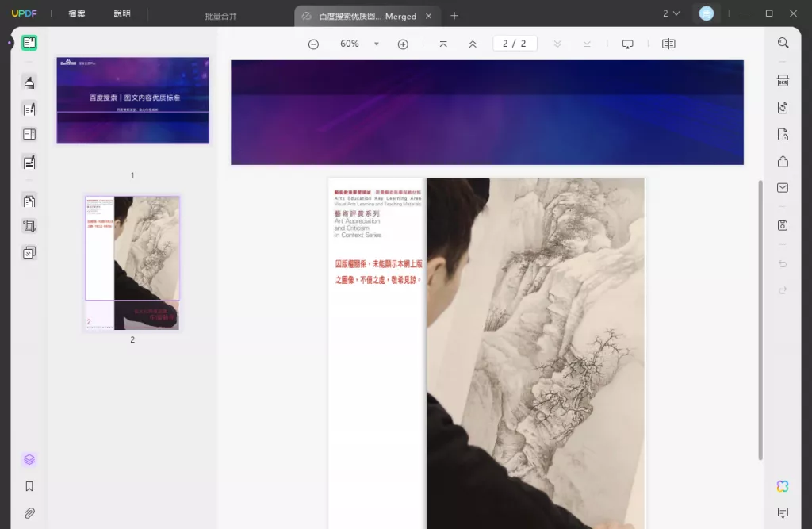Click the Search magnifier icon
The width and height of the screenshot is (812, 529).
[783, 43]
